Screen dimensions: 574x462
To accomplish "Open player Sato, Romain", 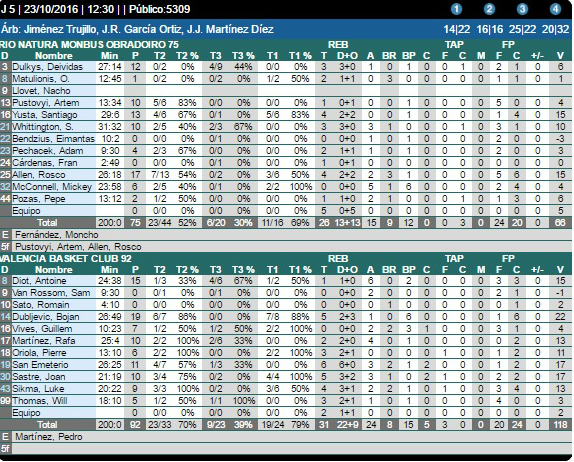I will pos(41,305).
